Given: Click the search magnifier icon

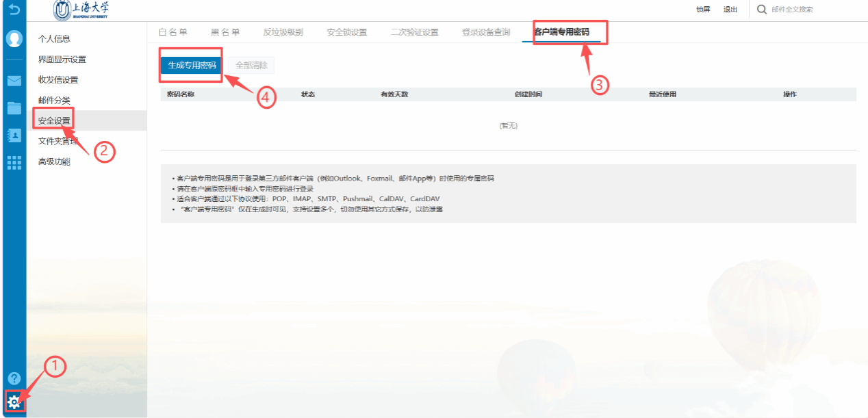Looking at the screenshot, I should (761, 10).
